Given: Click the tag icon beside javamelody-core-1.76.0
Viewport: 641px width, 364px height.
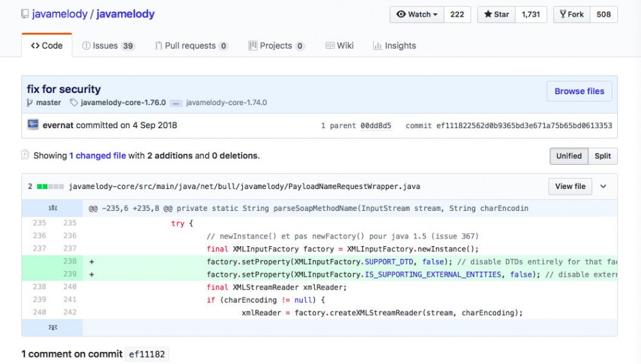Looking at the screenshot, I should coord(74,103).
